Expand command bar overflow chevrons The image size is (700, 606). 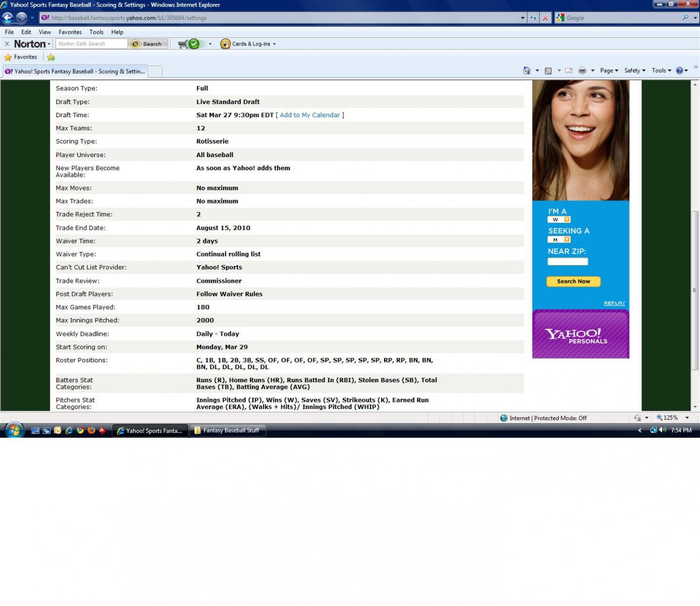tap(696, 67)
